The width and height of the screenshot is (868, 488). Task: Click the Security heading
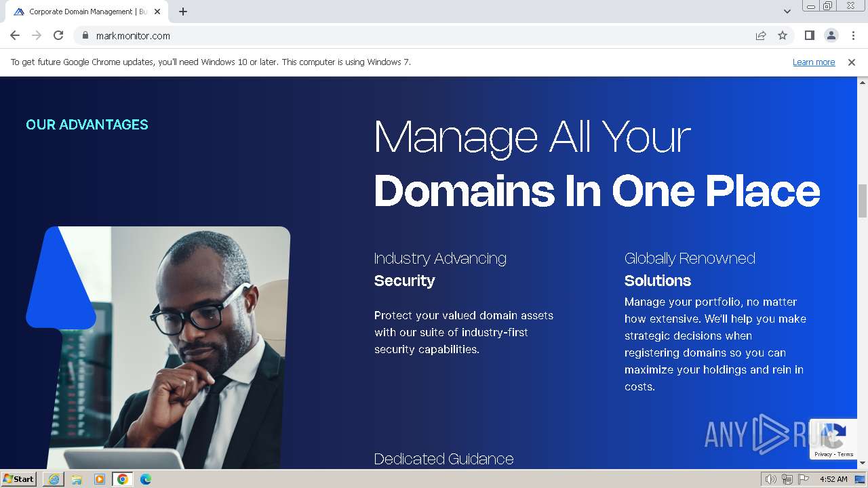point(404,281)
